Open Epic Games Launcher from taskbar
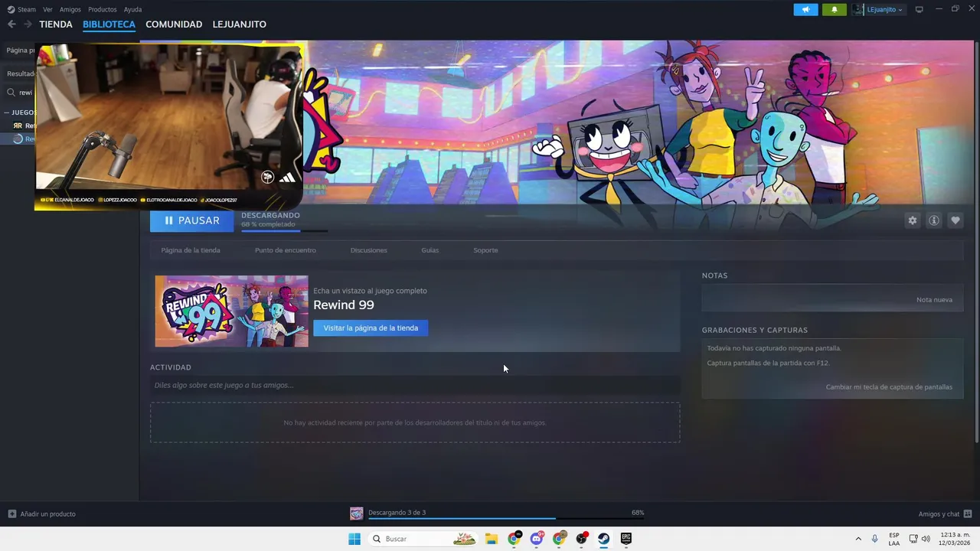The image size is (980, 551). point(626,539)
